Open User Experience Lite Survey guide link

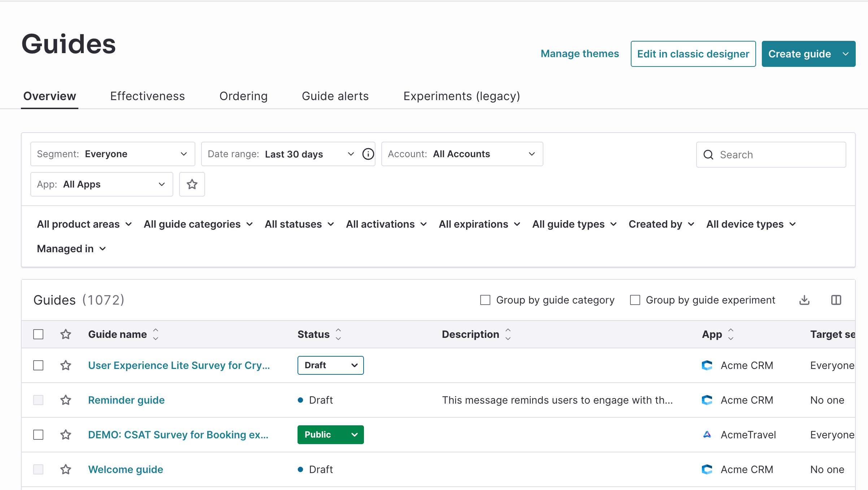[179, 365]
